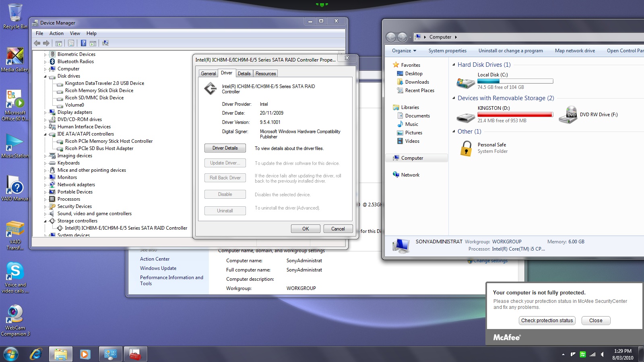
Task: Click the Computer address bar breadcrumb
Action: pos(440,37)
